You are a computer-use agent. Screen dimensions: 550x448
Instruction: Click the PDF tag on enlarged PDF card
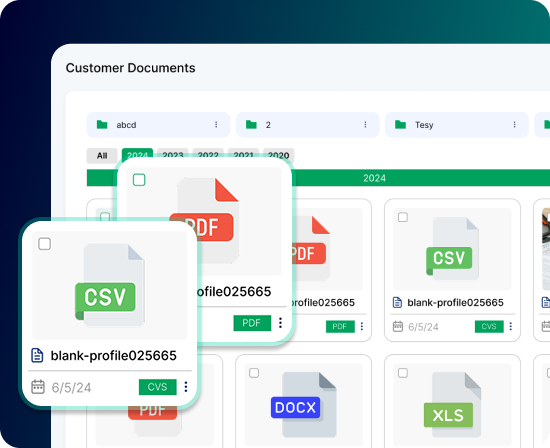tap(252, 323)
